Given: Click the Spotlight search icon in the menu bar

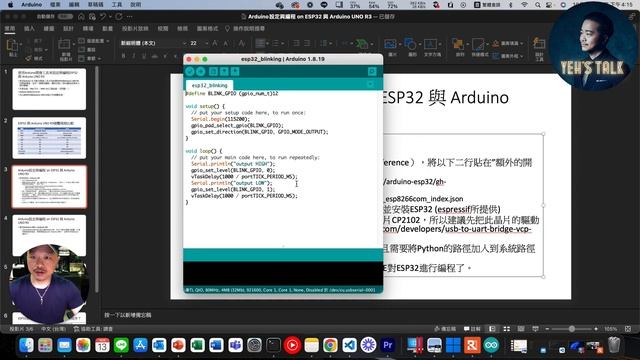Looking at the screenshot, I should coord(538,4).
